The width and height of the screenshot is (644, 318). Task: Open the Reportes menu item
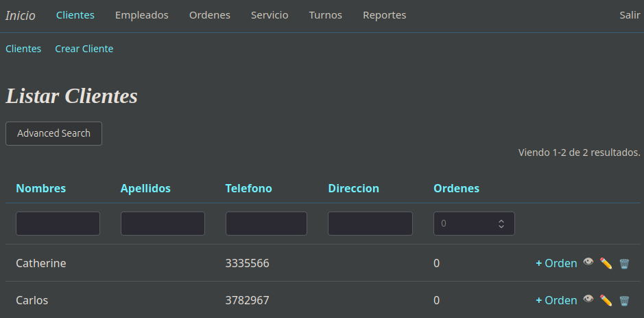pyautogui.click(x=385, y=15)
